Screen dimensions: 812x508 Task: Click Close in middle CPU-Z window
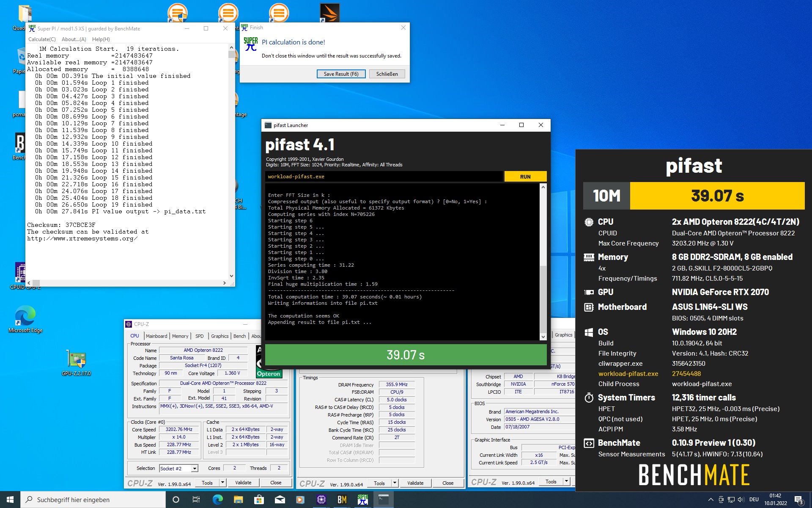(x=448, y=483)
